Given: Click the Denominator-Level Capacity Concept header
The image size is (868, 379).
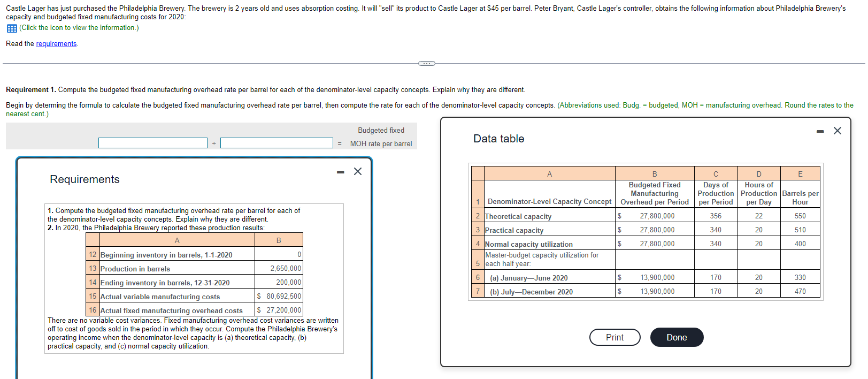Looking at the screenshot, I should tap(549, 202).
